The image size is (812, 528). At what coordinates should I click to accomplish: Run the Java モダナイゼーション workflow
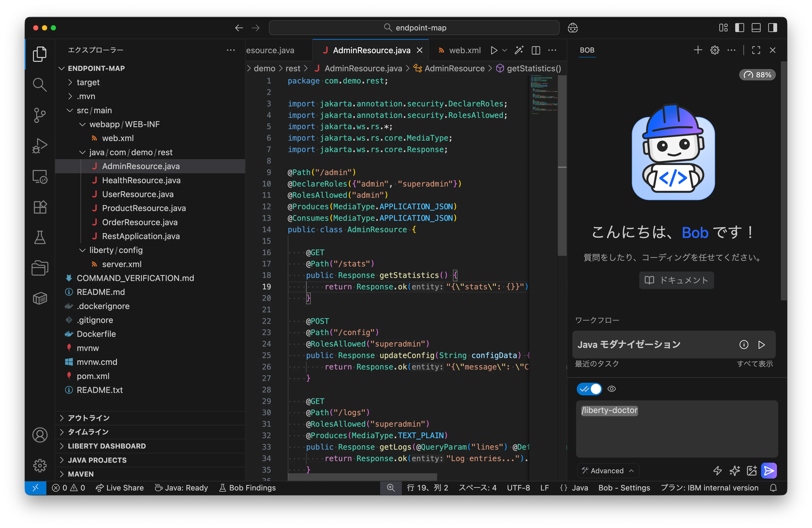click(x=761, y=345)
